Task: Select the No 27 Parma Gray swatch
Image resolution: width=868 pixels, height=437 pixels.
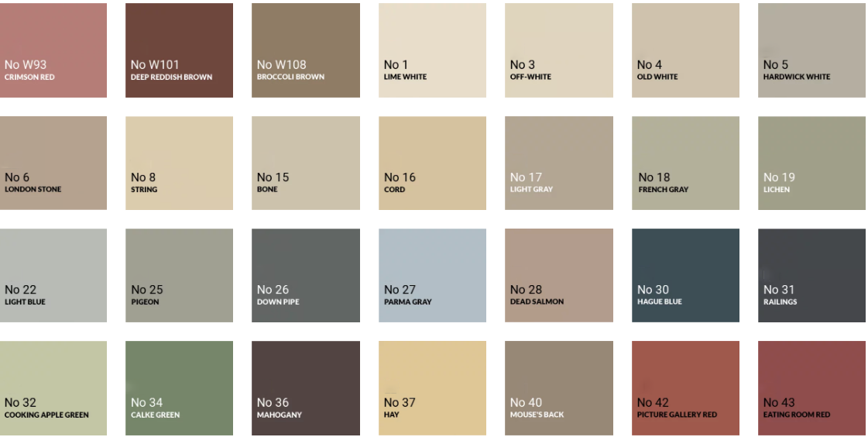Action: coord(432,275)
